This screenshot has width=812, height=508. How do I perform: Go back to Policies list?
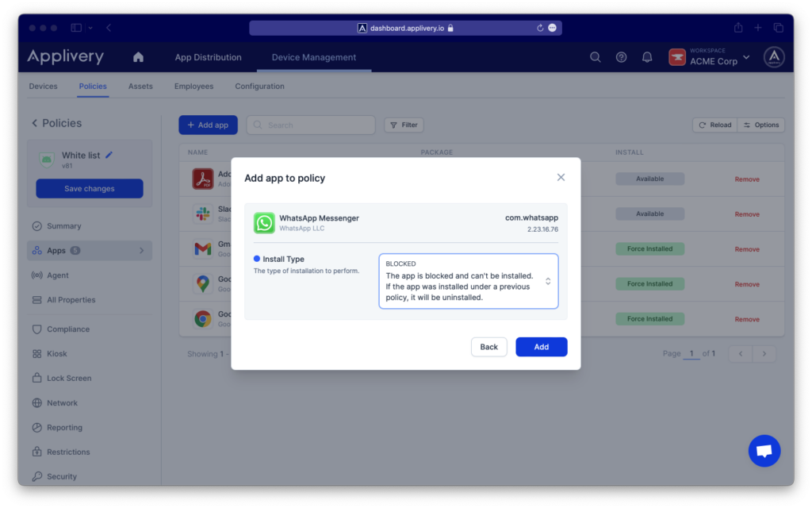coord(56,123)
